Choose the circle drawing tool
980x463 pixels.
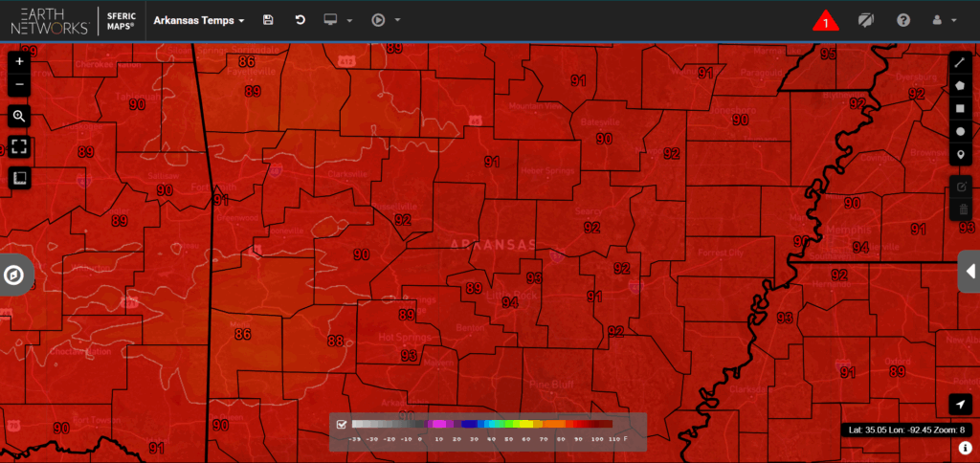coord(961,131)
